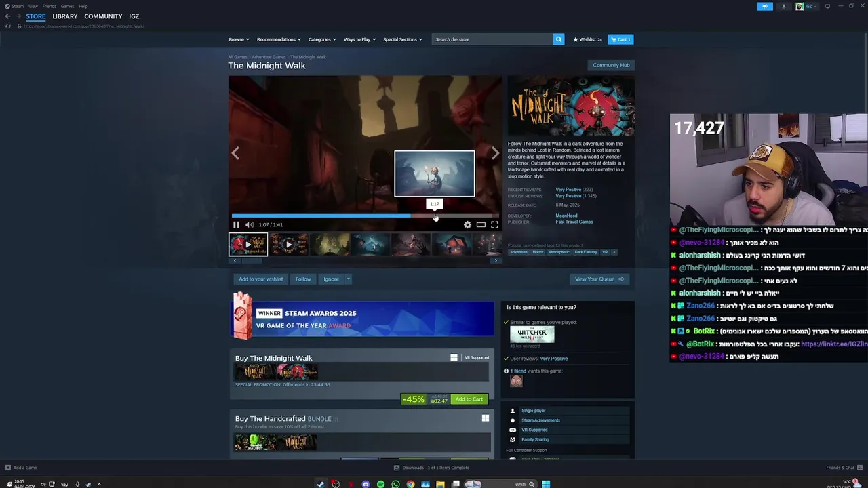Seek on the trailer progress bar
The height and width of the screenshot is (488, 868).
pos(366,216)
